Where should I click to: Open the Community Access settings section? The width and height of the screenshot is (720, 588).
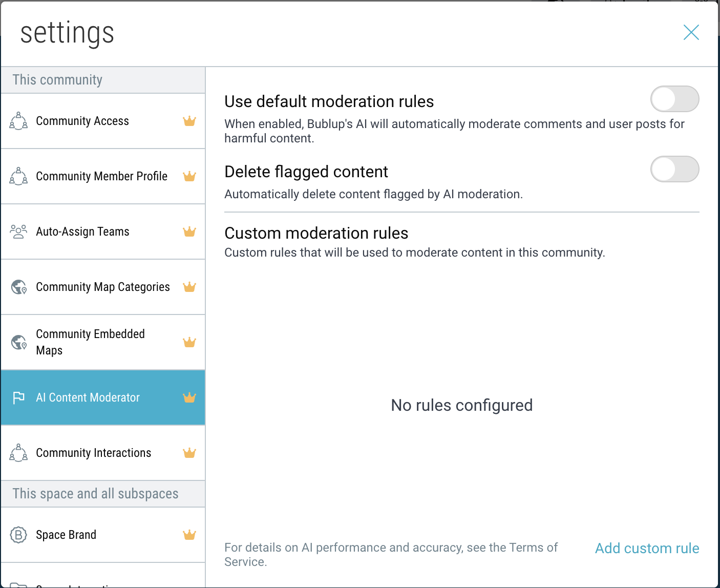(82, 121)
